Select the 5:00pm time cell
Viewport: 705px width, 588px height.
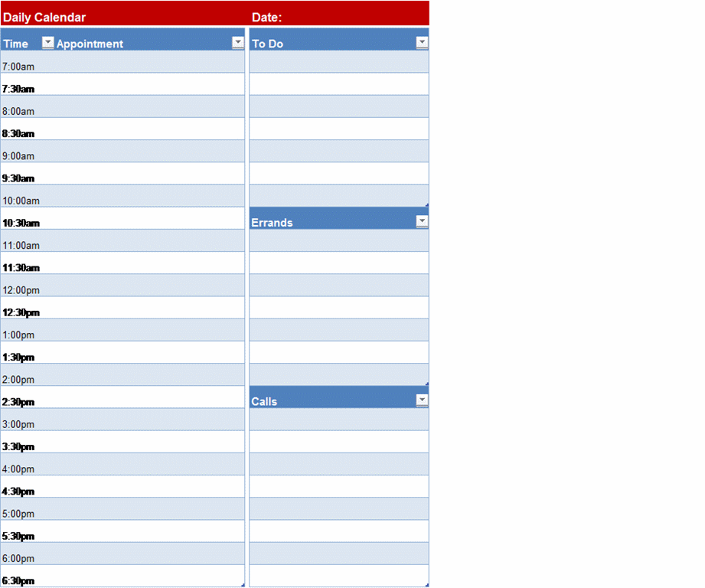(x=28, y=509)
